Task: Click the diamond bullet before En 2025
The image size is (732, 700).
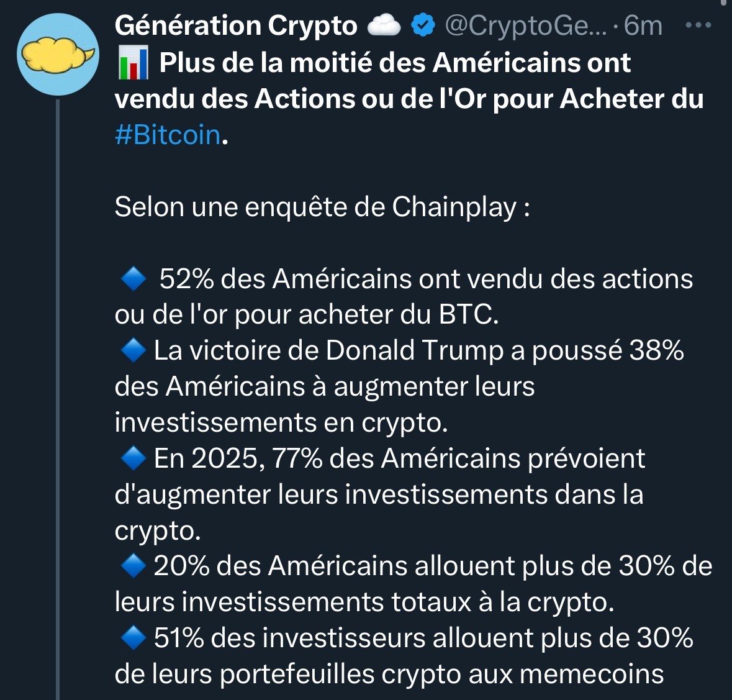Action: pyautogui.click(x=132, y=459)
